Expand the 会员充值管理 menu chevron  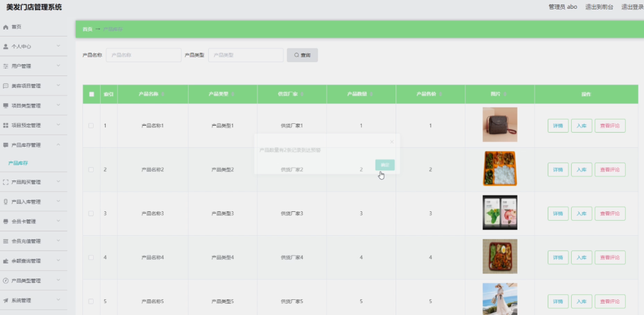coord(58,241)
